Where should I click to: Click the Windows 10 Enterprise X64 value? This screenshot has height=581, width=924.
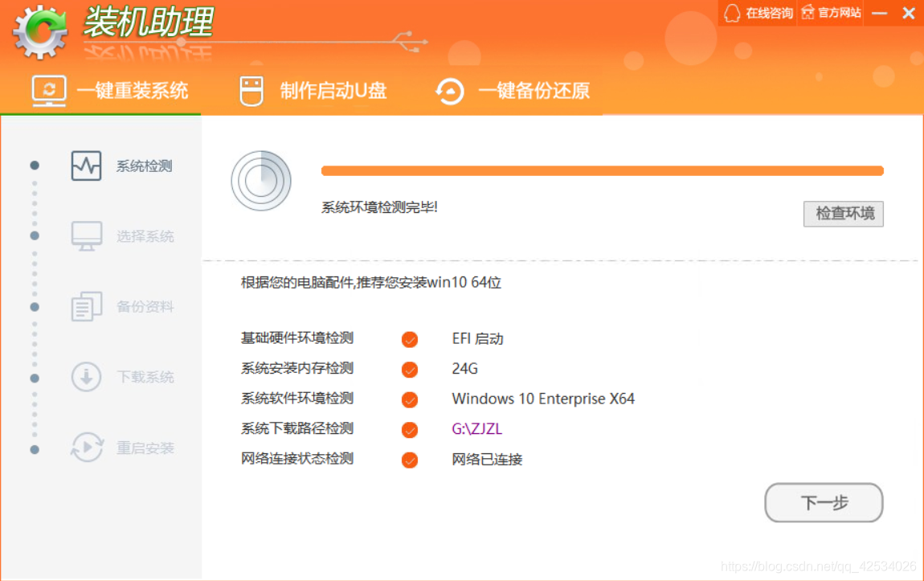coord(543,399)
